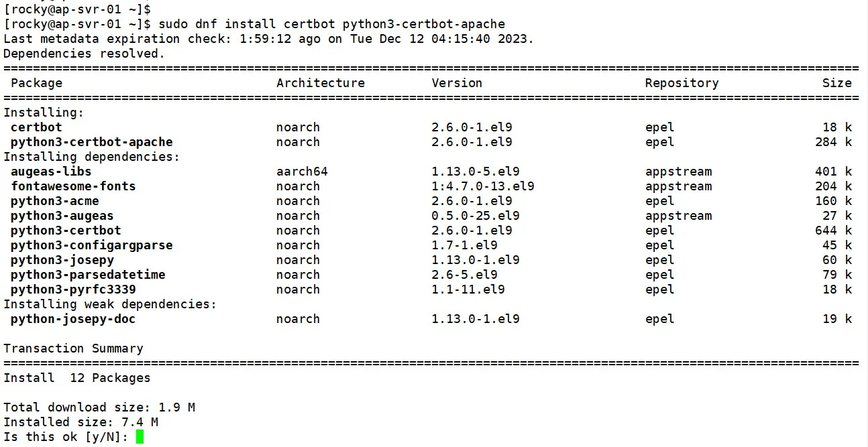
Task: Click the Package column header
Action: (x=36, y=83)
